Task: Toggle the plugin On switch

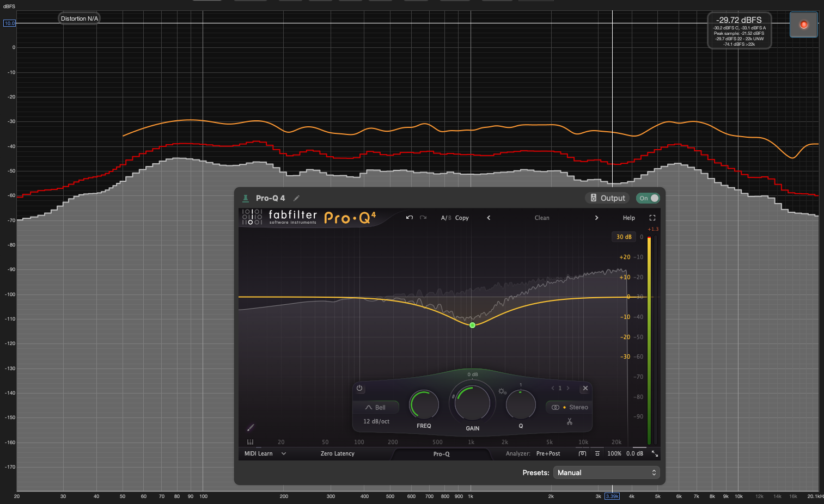Action: pos(648,198)
